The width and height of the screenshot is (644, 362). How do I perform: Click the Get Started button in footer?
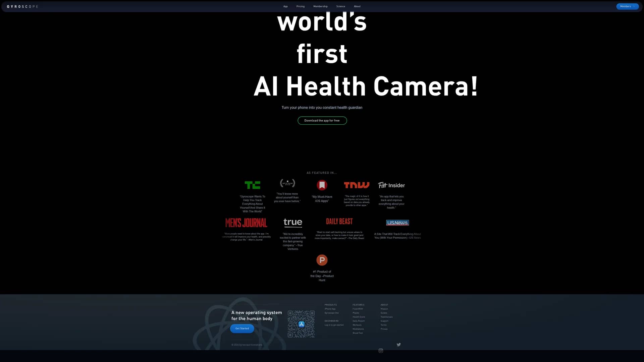point(242,328)
